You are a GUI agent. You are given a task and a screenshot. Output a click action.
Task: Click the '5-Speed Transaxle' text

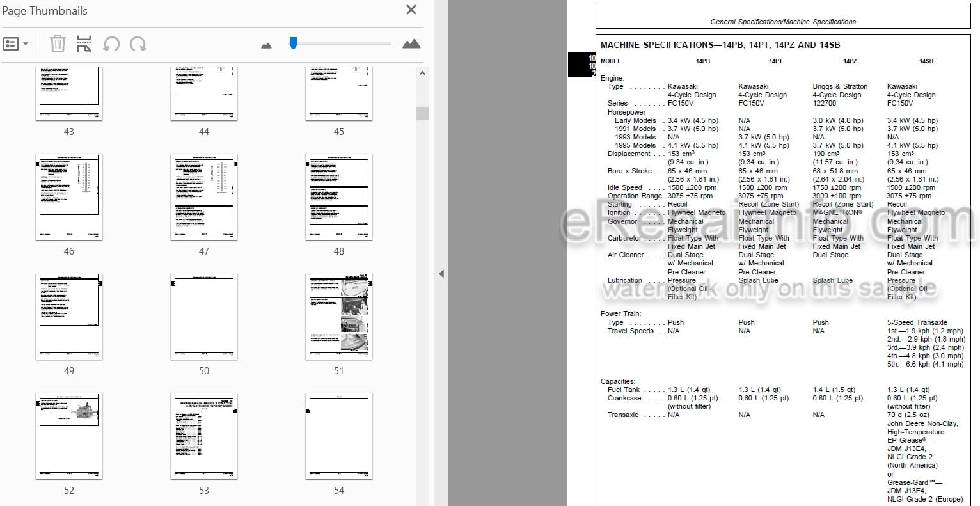pyautogui.click(x=917, y=322)
